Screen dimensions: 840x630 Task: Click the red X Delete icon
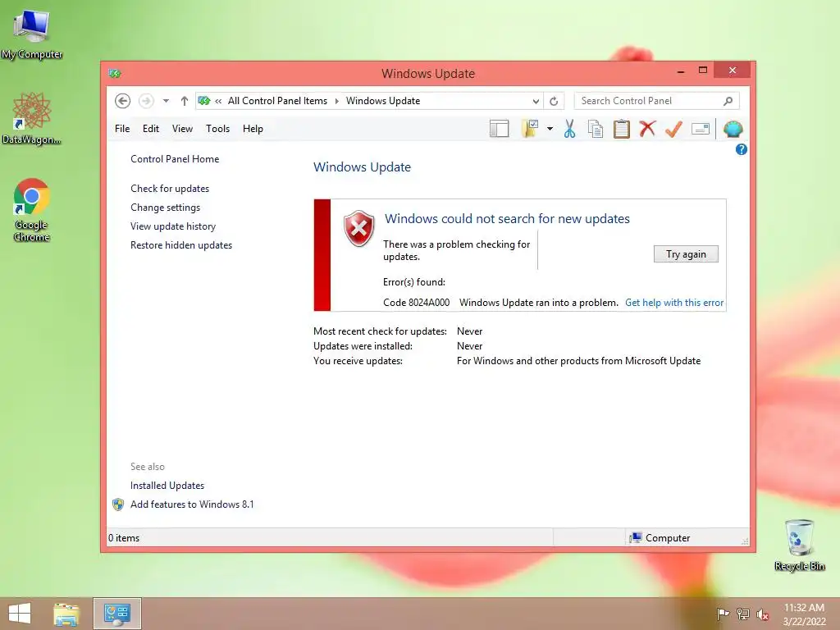tap(647, 129)
